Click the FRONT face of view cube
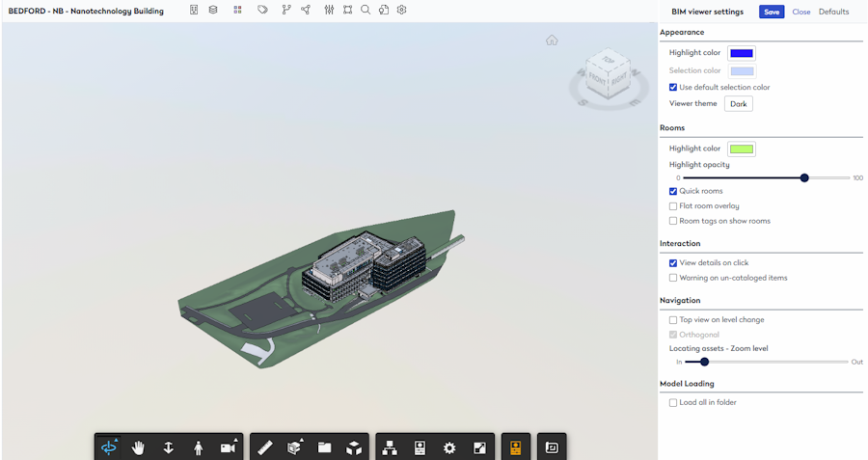The image size is (868, 460). (x=598, y=80)
